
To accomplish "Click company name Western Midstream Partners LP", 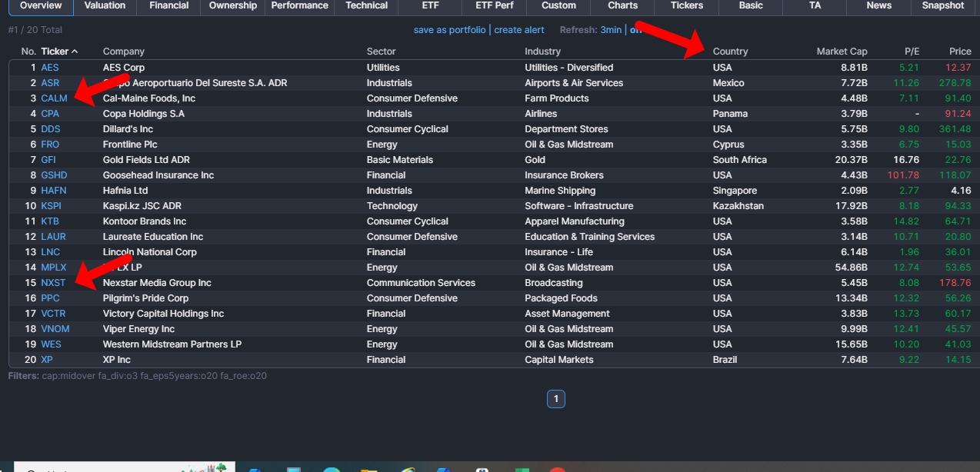I will [x=172, y=344].
